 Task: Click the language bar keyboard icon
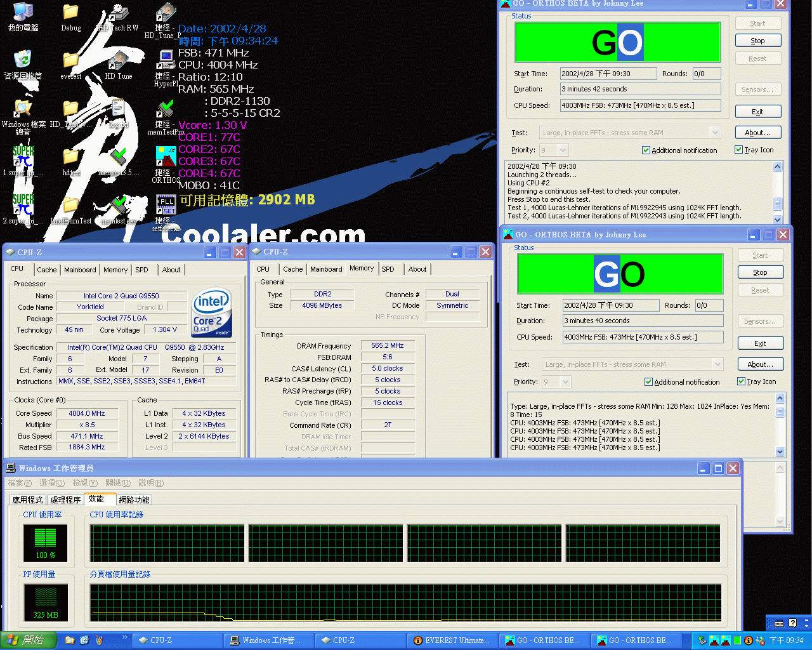click(x=779, y=623)
